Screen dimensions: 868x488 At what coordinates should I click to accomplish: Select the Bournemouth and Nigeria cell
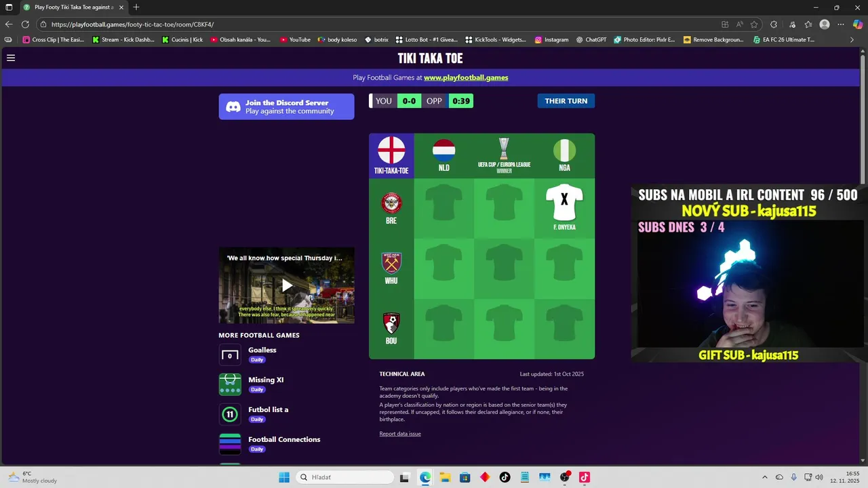coord(564,329)
